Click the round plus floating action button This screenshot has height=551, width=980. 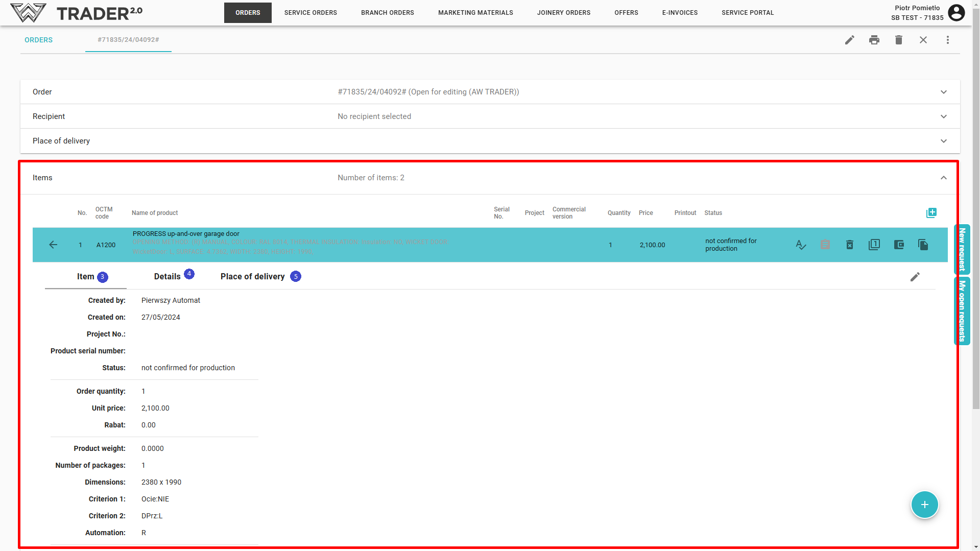click(924, 505)
